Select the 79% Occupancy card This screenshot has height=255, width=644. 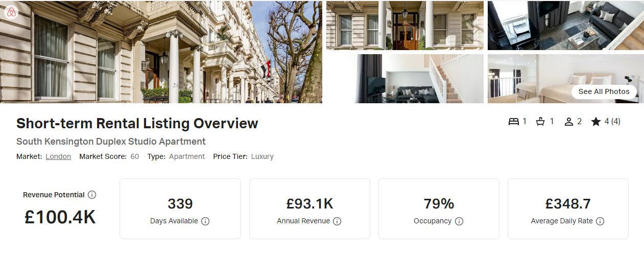coord(439,208)
